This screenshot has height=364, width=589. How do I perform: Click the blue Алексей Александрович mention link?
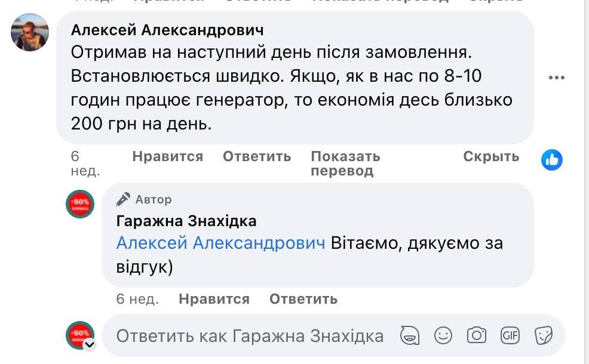[x=220, y=243]
